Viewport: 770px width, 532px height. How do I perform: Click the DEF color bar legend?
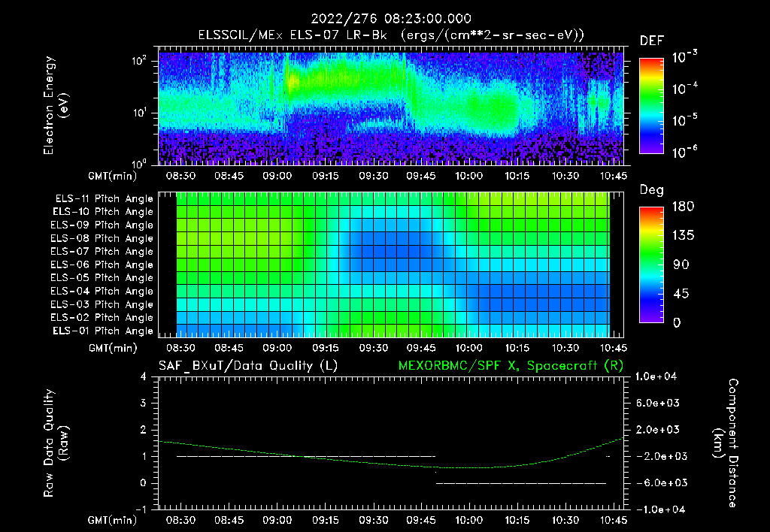click(x=651, y=105)
